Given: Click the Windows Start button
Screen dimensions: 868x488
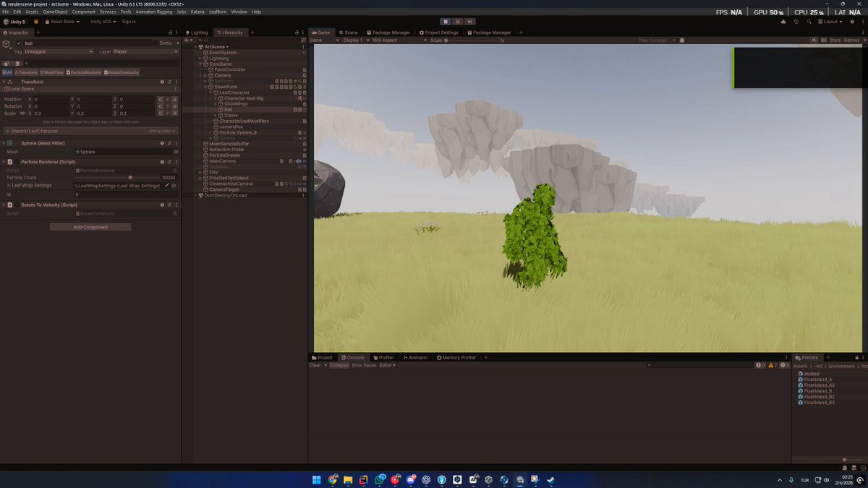Looking at the screenshot, I should coord(316,479).
